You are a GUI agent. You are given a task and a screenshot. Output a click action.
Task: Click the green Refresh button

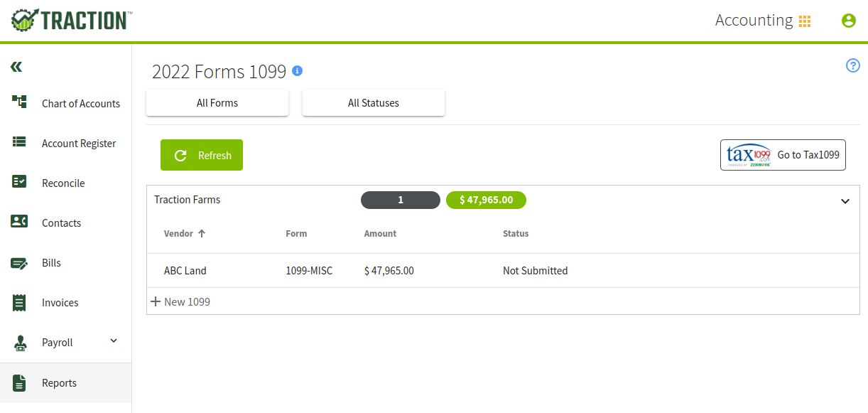(202, 155)
